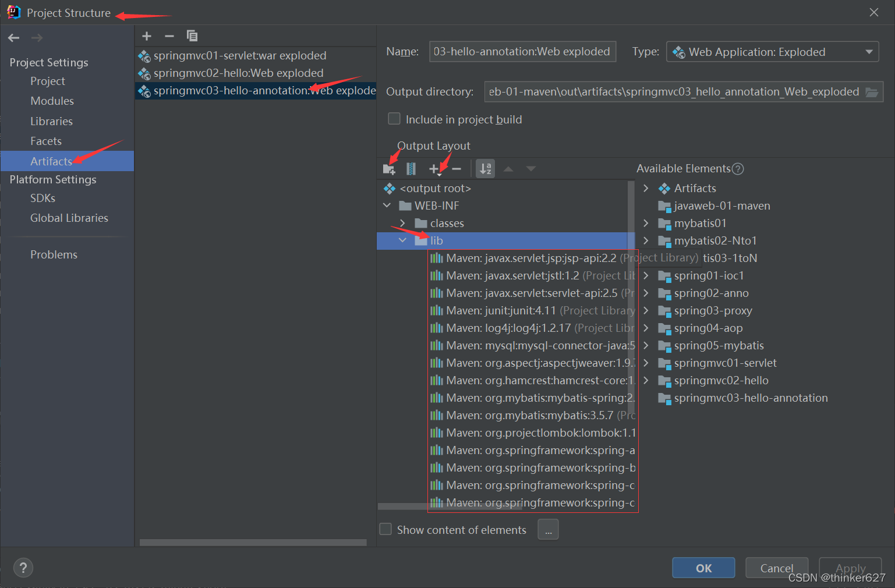Expand spring03-proxy module

pyautogui.click(x=646, y=310)
